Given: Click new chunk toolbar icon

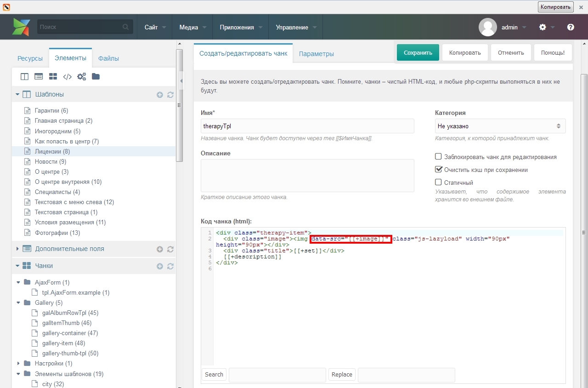Looking at the screenshot, I should [x=53, y=77].
